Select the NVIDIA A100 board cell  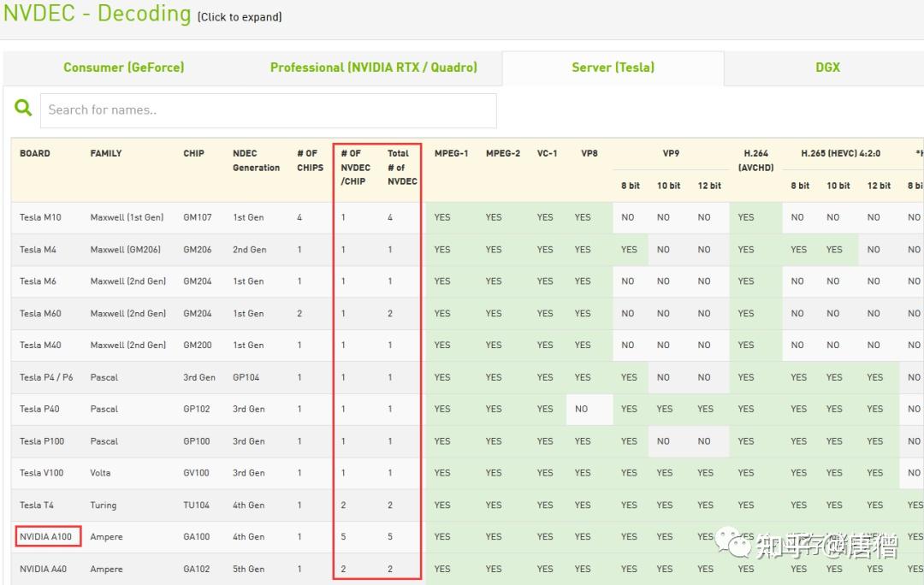(45, 537)
